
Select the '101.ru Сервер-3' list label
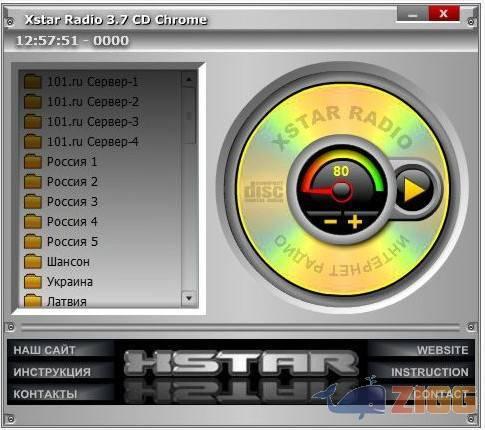click(93, 122)
